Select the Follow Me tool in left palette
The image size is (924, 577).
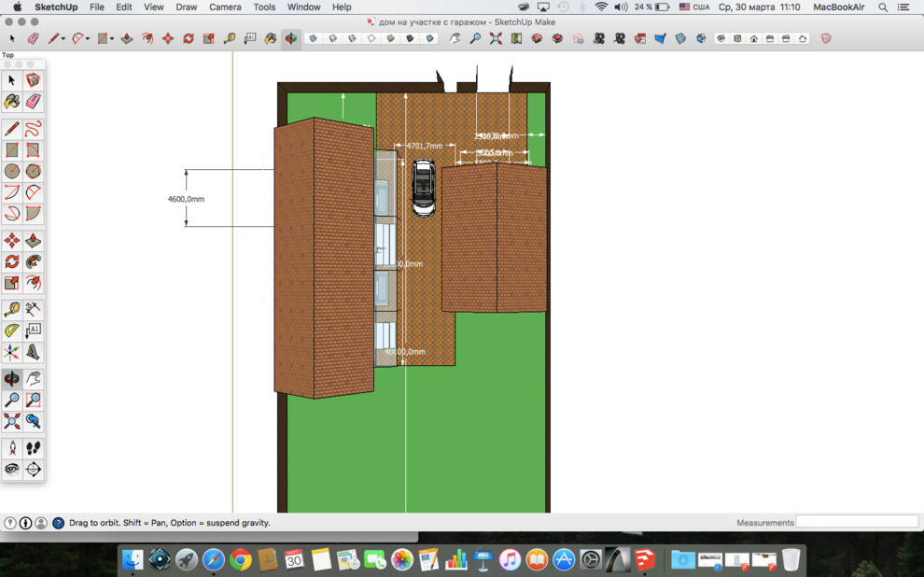coord(34,262)
